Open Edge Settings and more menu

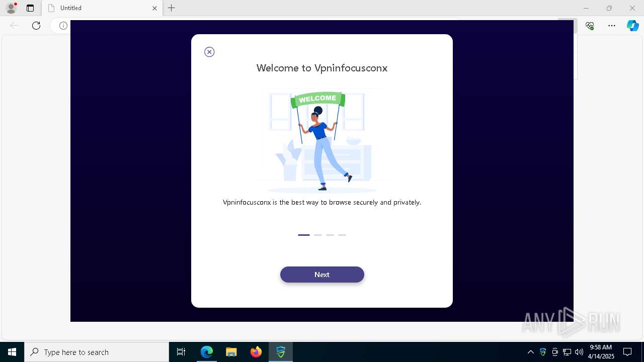point(612,26)
